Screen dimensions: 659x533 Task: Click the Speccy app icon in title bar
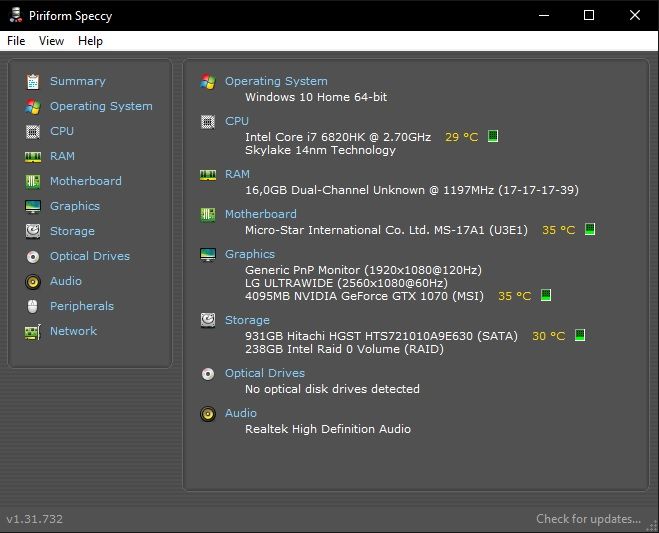coord(16,15)
